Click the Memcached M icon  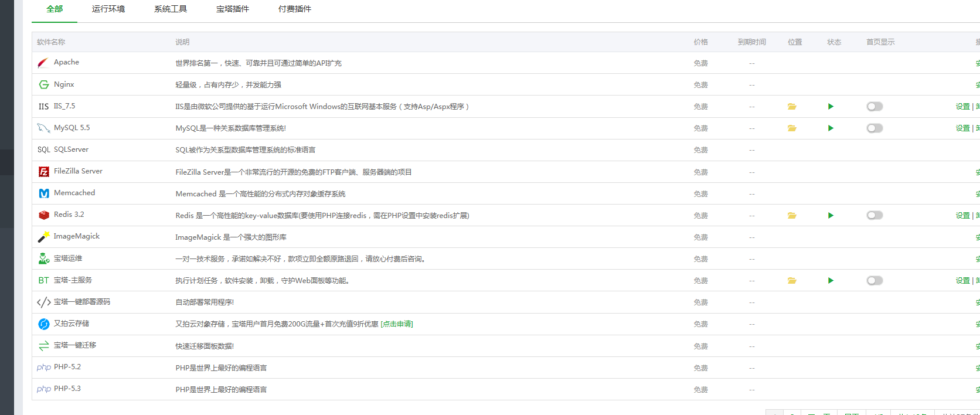click(x=43, y=193)
